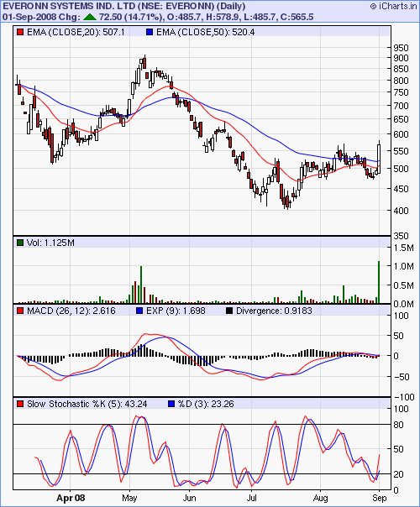Click the EMA (CLOSE,20): 507.1 label
The height and width of the screenshot is (507, 420).
76,32
